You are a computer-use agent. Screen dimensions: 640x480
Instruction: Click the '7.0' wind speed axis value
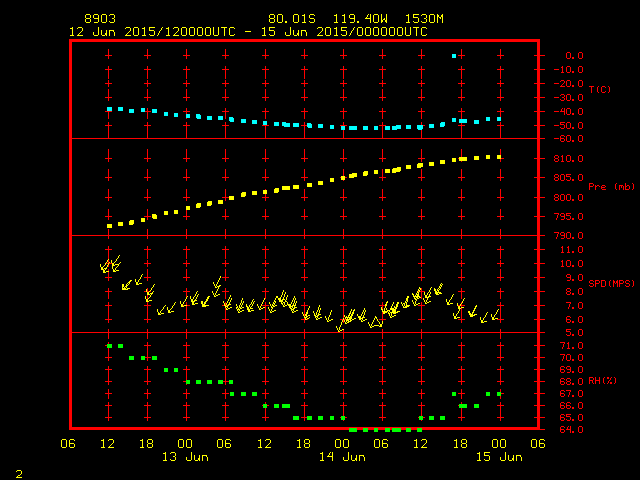[574, 306]
